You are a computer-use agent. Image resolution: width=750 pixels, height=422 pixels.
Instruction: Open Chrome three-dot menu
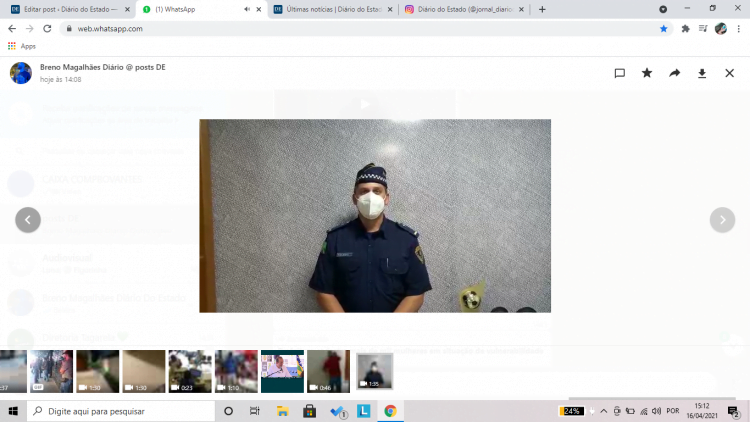point(739,29)
